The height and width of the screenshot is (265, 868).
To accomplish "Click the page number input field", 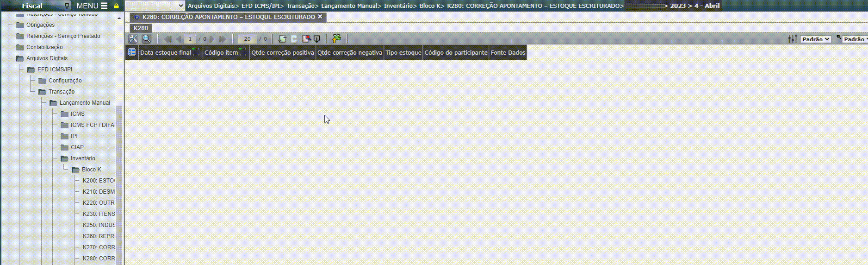I will coord(190,39).
